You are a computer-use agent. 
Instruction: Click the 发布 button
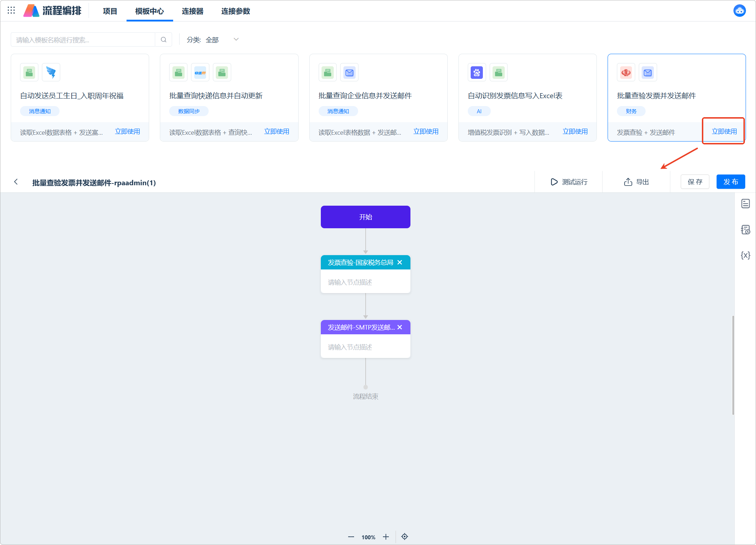730,182
